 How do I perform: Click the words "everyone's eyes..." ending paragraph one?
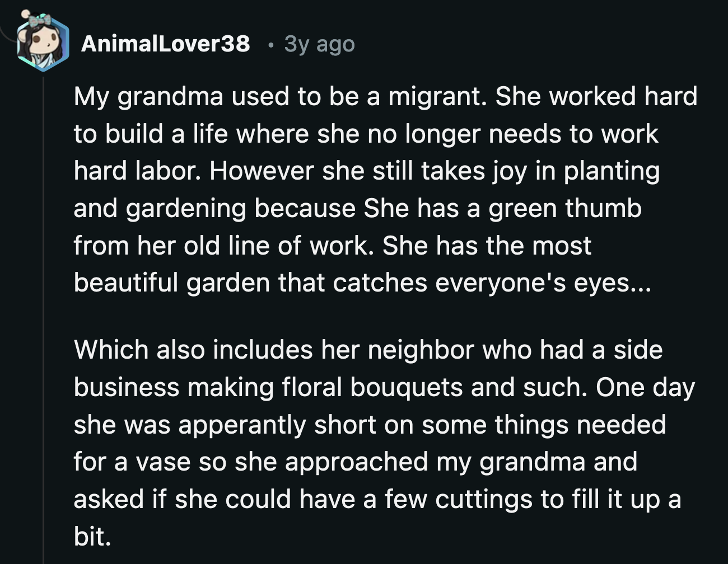[543, 283]
